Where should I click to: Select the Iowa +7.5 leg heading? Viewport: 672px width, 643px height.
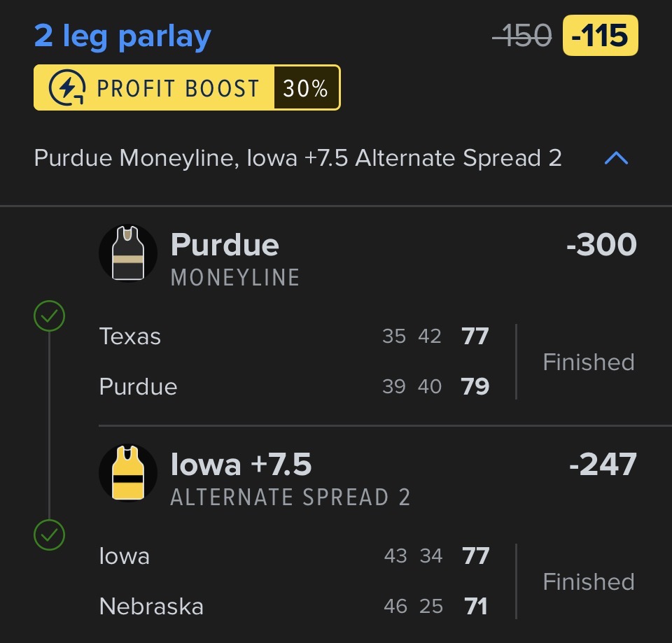(x=241, y=465)
